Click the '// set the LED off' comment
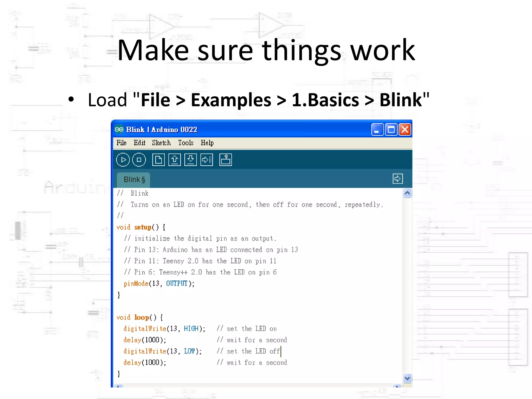The width and height of the screenshot is (532, 399). tap(249, 351)
